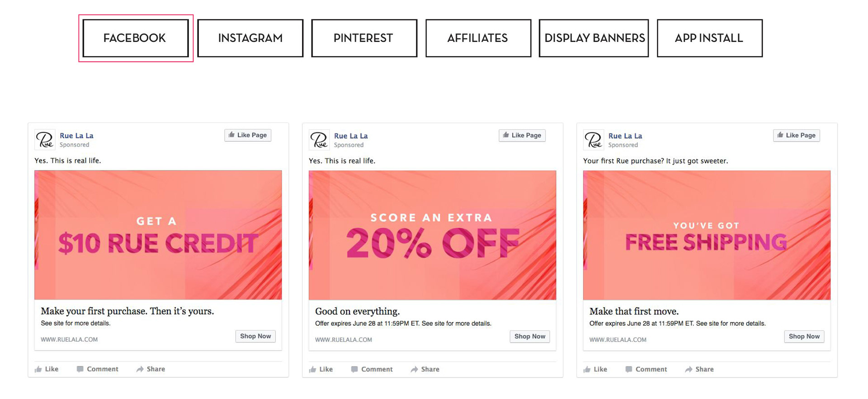Select the Affiliates tab
The height and width of the screenshot is (399, 868).
478,38
